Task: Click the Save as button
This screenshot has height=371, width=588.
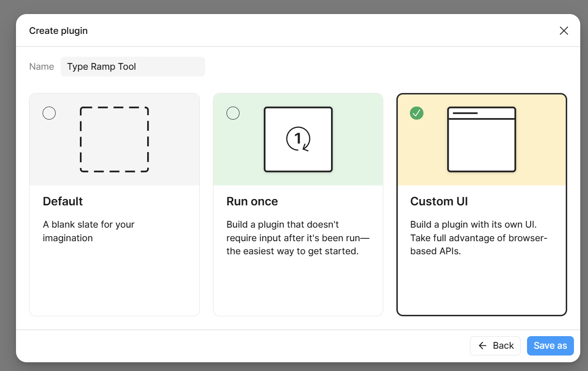Action: (550, 346)
